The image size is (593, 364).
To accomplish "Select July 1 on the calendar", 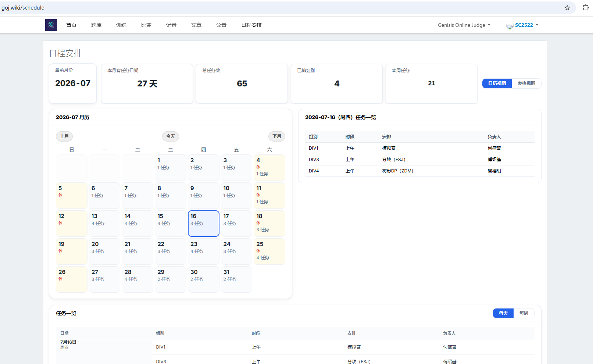I will point(171,168).
